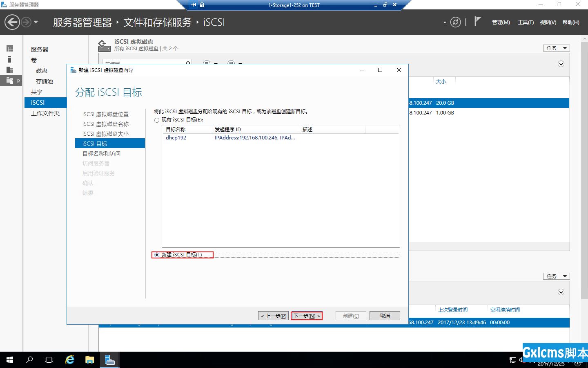
Task: Sort by 空闲持续时间 column header
Action: pyautogui.click(x=505, y=310)
